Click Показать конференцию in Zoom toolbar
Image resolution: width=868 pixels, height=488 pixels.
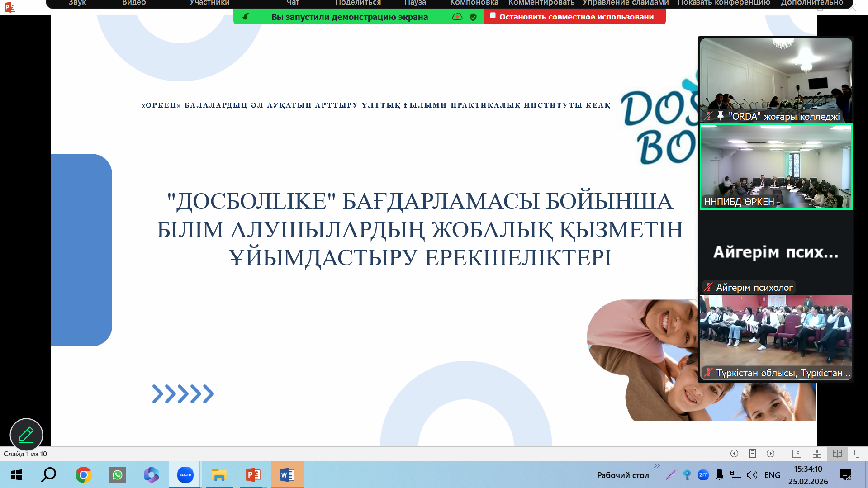(x=724, y=3)
